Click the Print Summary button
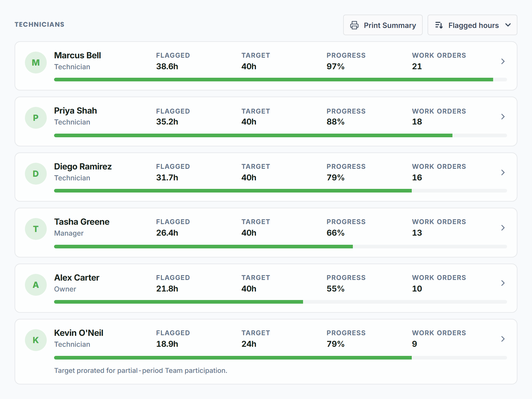 pos(383,25)
